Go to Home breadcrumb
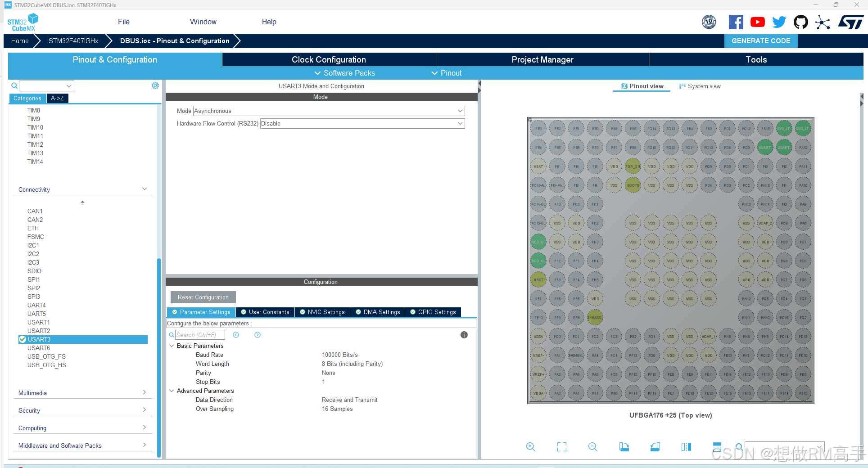This screenshot has height=468, width=868. [x=20, y=41]
